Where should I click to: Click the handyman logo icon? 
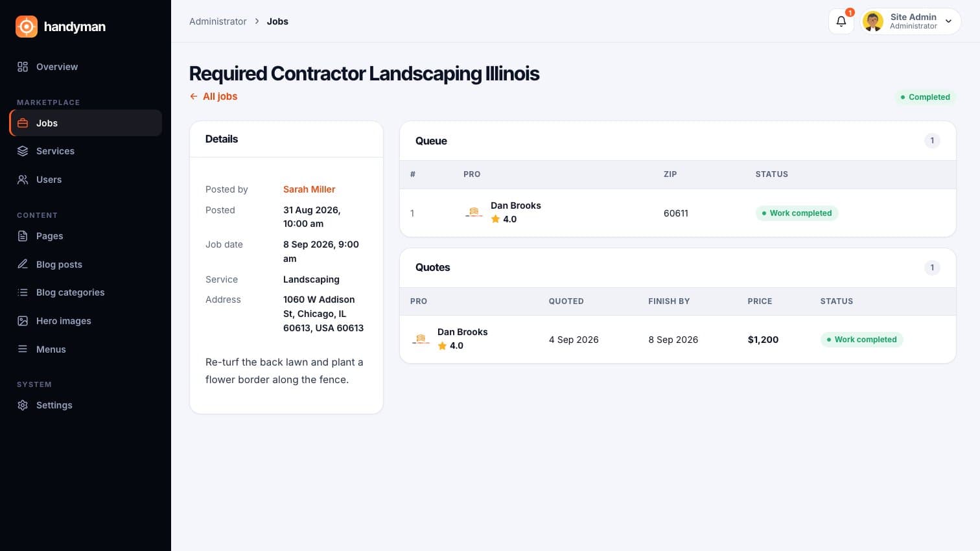[x=27, y=27]
